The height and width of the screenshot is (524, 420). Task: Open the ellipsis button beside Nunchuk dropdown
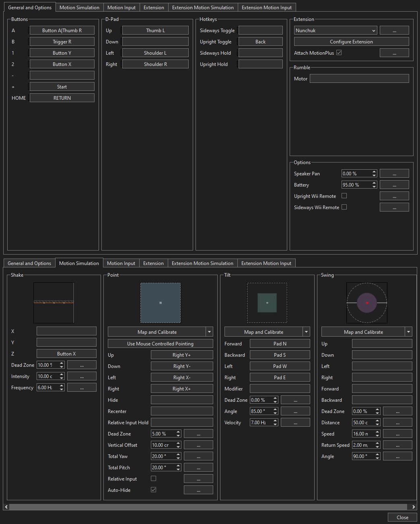394,31
